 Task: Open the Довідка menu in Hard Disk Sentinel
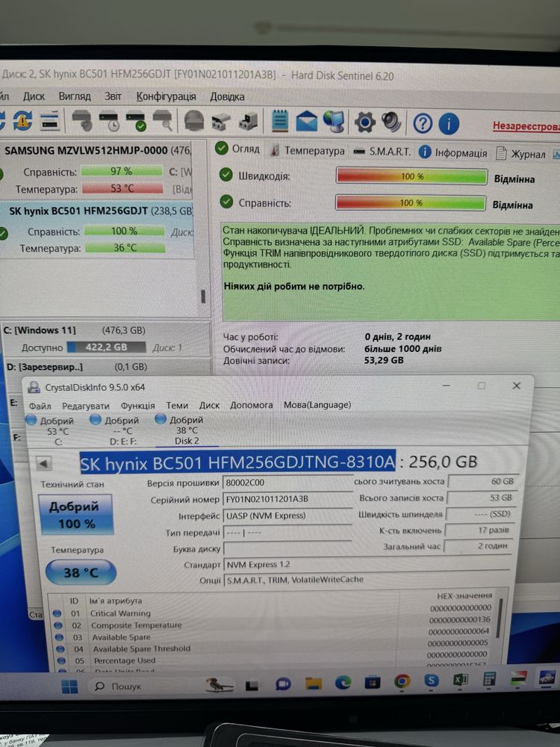pos(227,97)
